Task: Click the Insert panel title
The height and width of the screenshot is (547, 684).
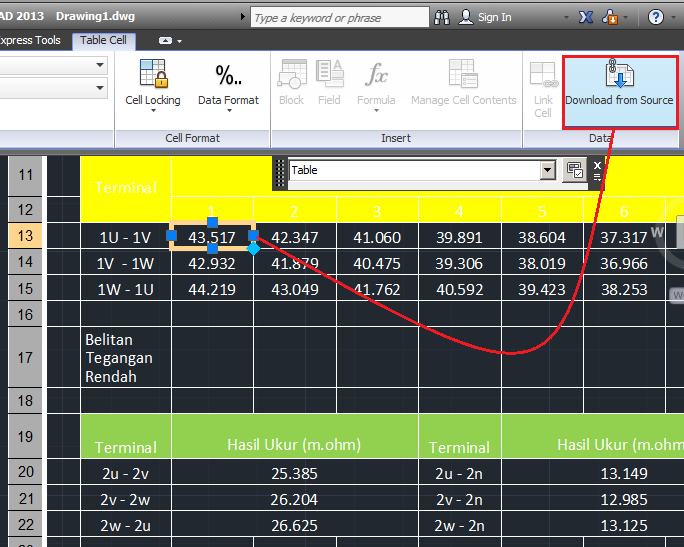Action: tap(396, 138)
